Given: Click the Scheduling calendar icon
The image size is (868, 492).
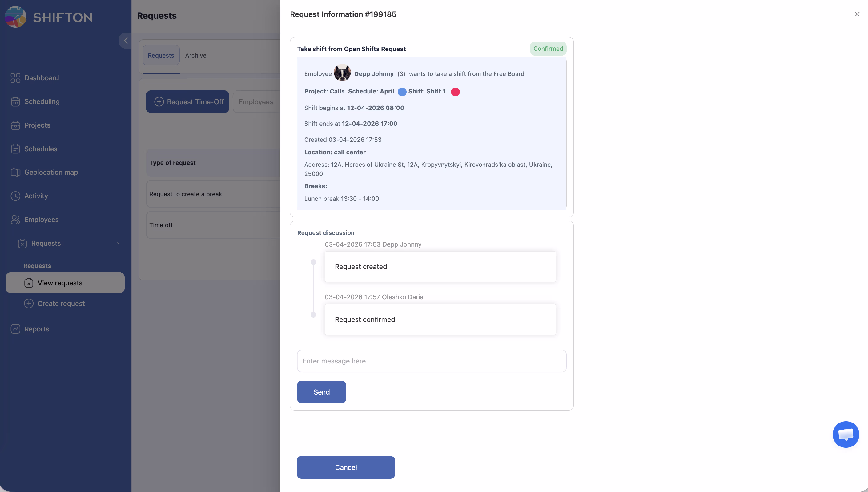Looking at the screenshot, I should [x=15, y=101].
